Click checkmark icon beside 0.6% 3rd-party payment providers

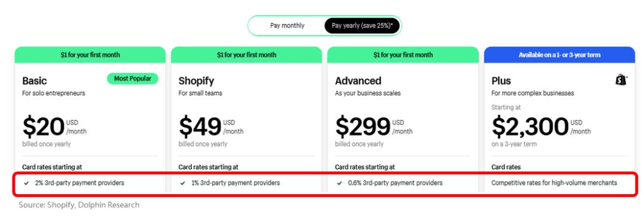click(x=340, y=183)
